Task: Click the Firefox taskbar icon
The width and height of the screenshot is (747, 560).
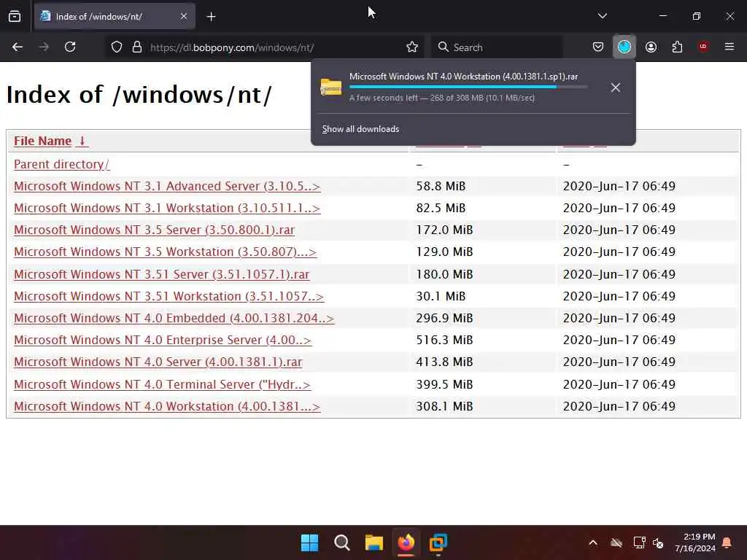Action: pos(406,542)
